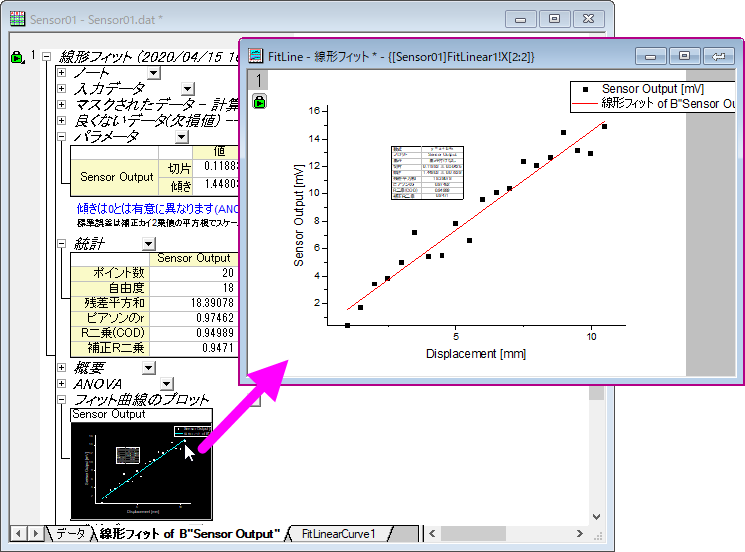Collapse the 統計 section

click(61, 243)
